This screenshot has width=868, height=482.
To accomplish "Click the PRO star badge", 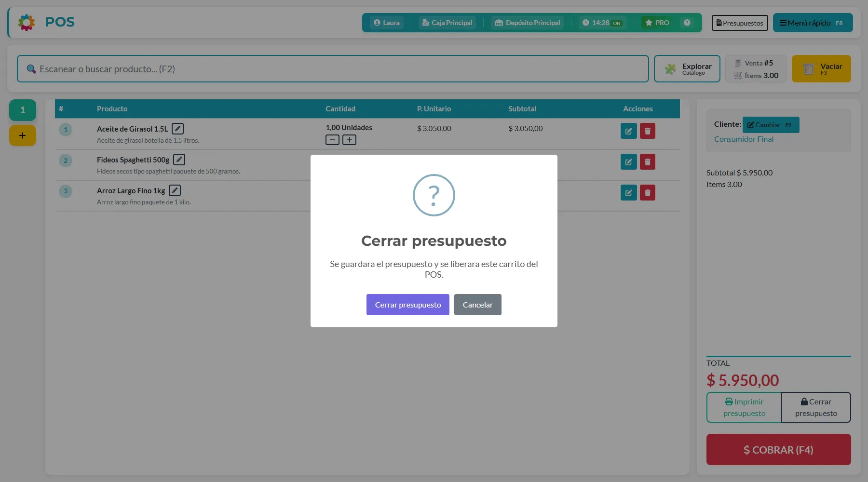I will (657, 23).
